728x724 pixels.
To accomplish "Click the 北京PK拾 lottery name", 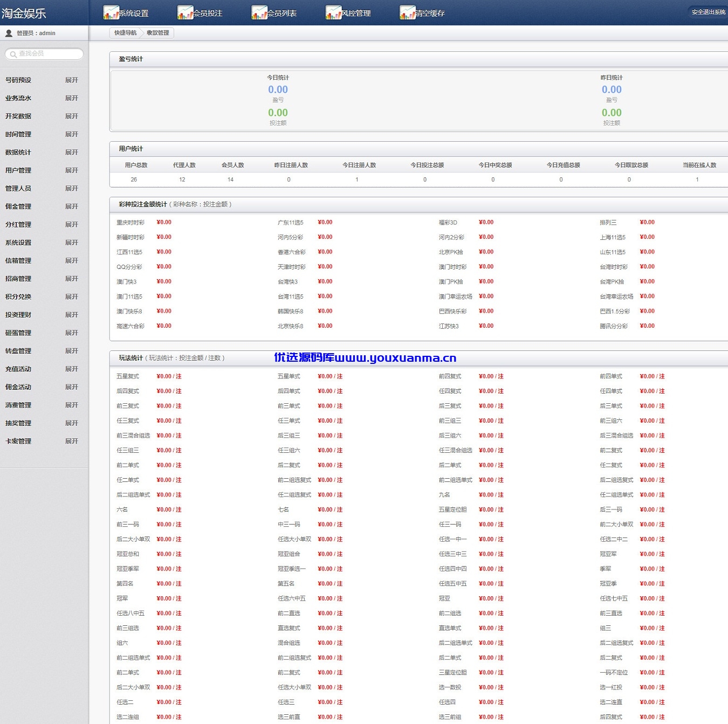I will pyautogui.click(x=451, y=252).
